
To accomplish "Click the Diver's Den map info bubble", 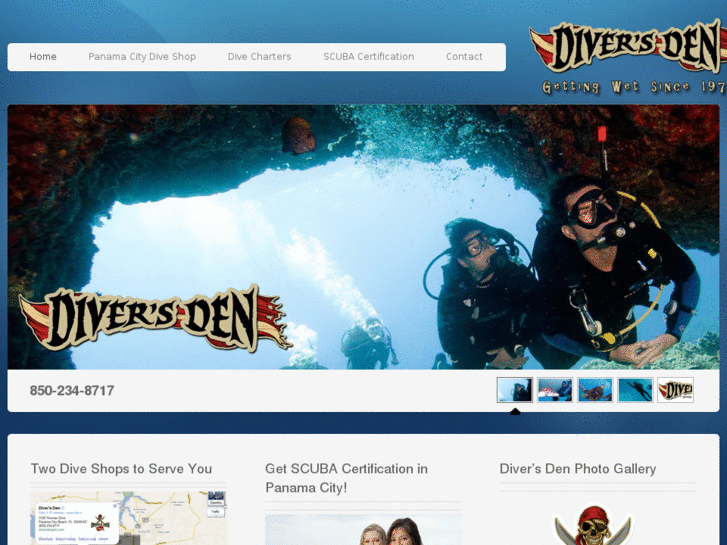I will 77,523.
